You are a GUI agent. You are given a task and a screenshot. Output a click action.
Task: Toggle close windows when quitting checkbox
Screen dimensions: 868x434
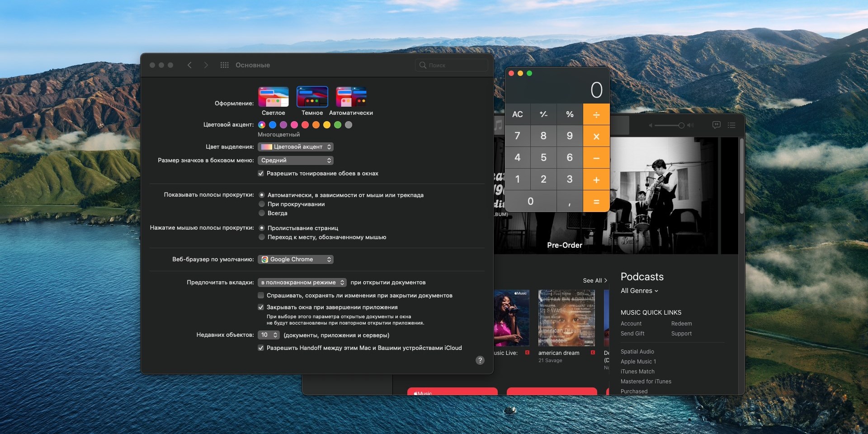click(261, 307)
